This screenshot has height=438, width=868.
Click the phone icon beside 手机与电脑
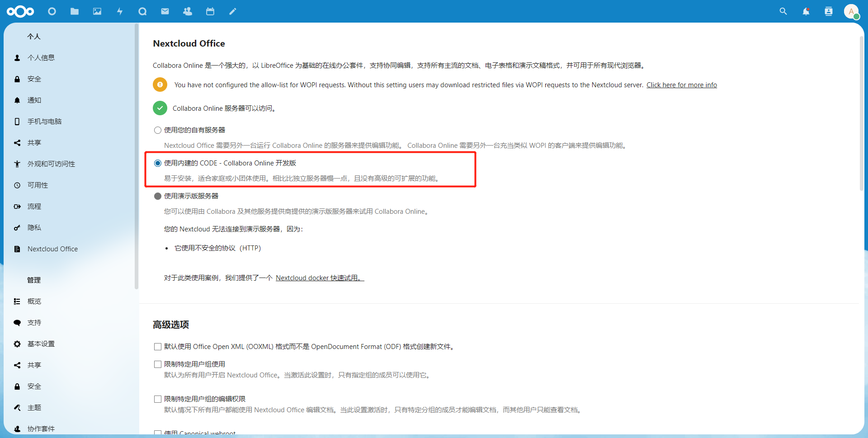pos(17,122)
